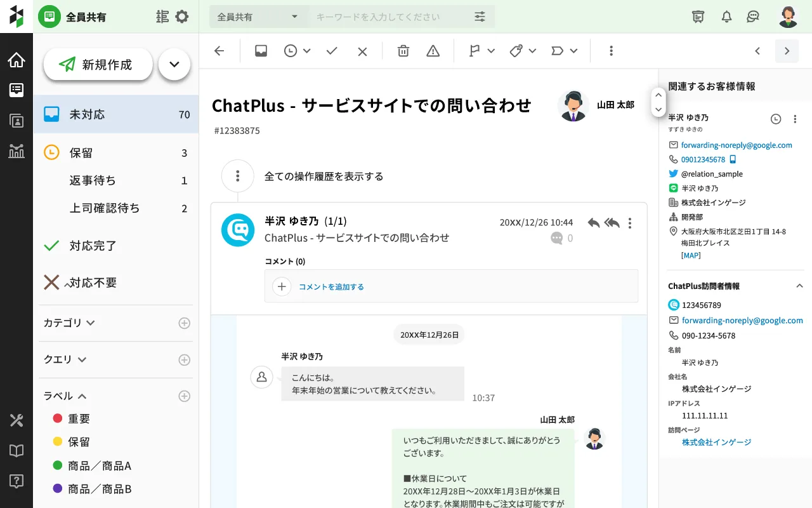Viewport: 812px width, 508px height.
Task: Show customer contact history clock icon
Action: [x=776, y=119]
